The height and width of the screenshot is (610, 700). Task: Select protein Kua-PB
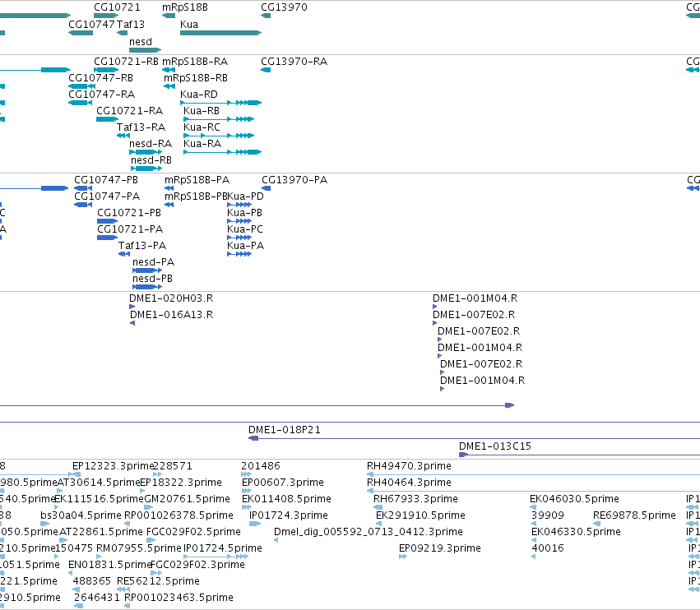[x=239, y=221]
